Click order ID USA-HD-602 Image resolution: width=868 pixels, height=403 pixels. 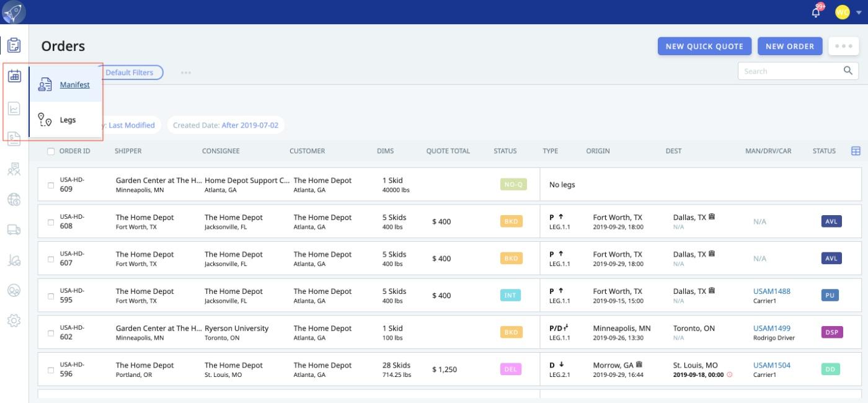click(x=72, y=332)
